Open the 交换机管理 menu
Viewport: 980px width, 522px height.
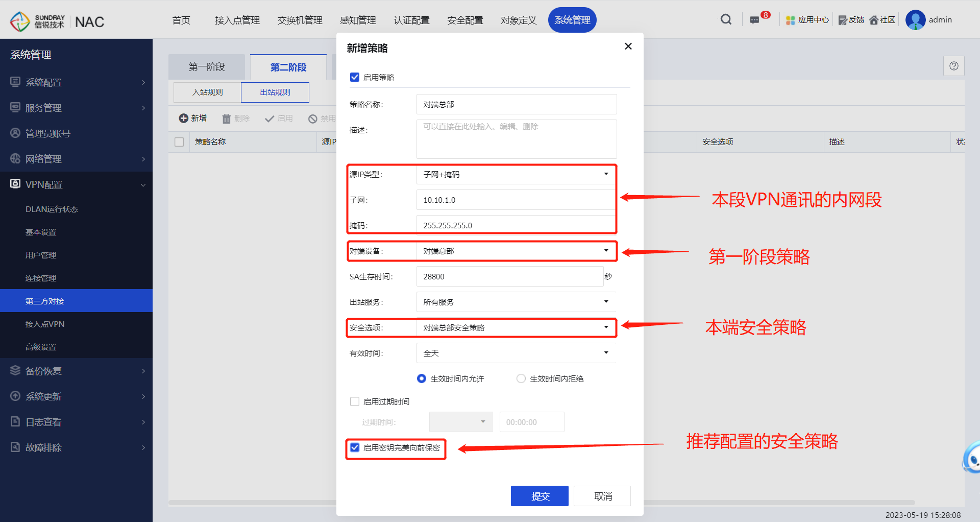point(300,20)
